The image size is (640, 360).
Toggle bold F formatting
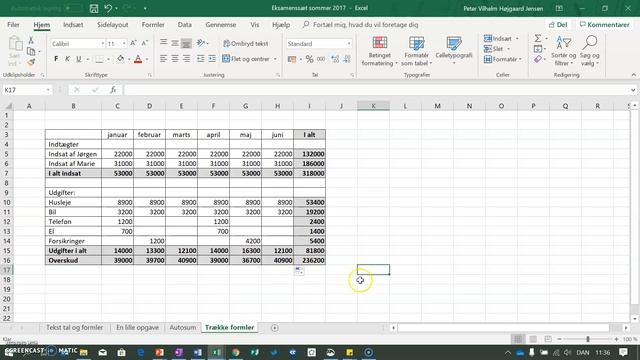pos(56,59)
